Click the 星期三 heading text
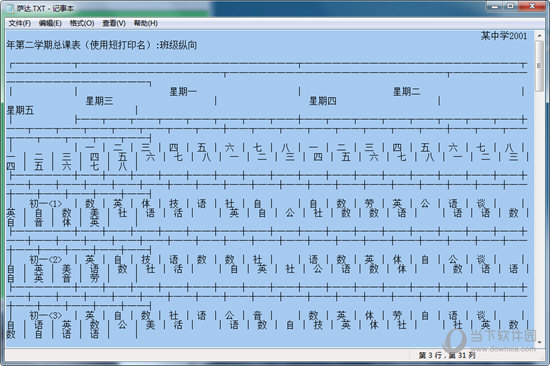Screen dimensions: 550x366 coord(100,101)
